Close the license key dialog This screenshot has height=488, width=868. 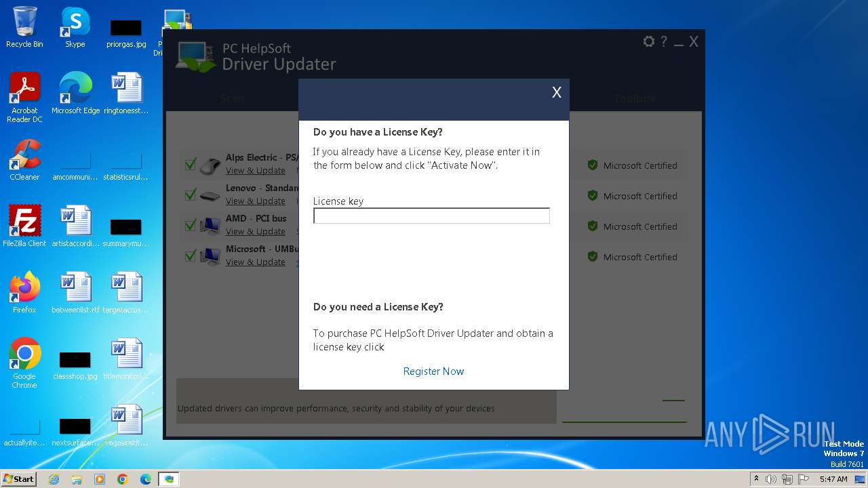point(557,93)
